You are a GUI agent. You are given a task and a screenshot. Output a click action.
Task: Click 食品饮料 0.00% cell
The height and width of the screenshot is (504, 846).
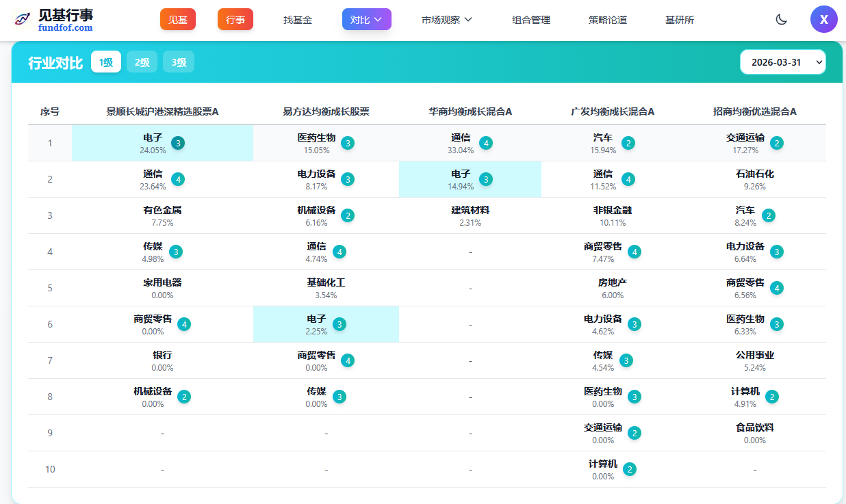click(x=755, y=433)
